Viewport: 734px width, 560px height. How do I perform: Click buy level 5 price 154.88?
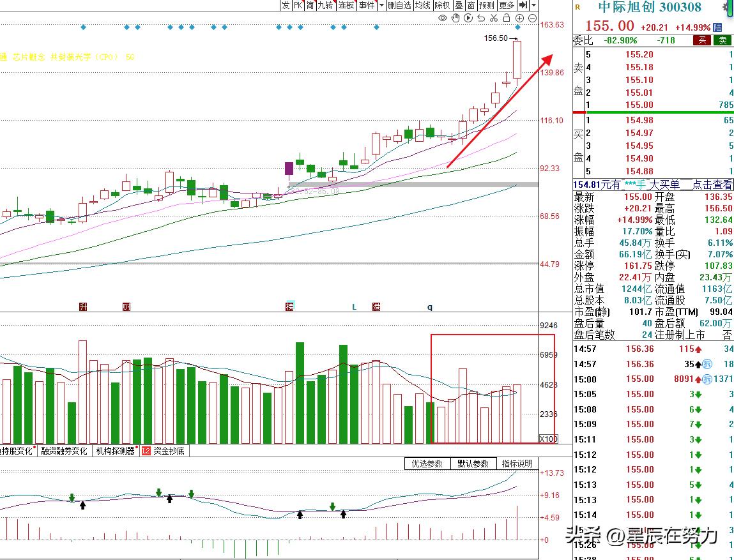(x=639, y=171)
